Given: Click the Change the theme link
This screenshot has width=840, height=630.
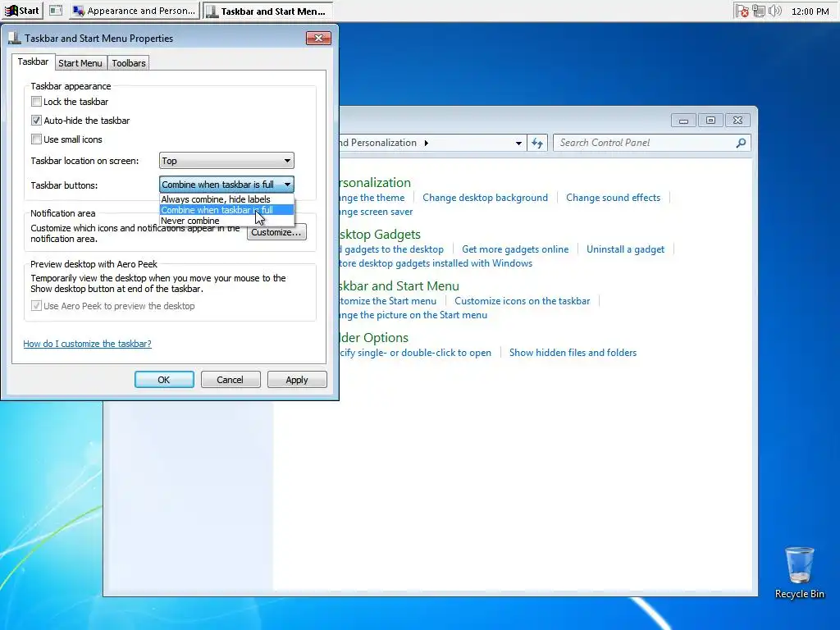Looking at the screenshot, I should [372, 198].
